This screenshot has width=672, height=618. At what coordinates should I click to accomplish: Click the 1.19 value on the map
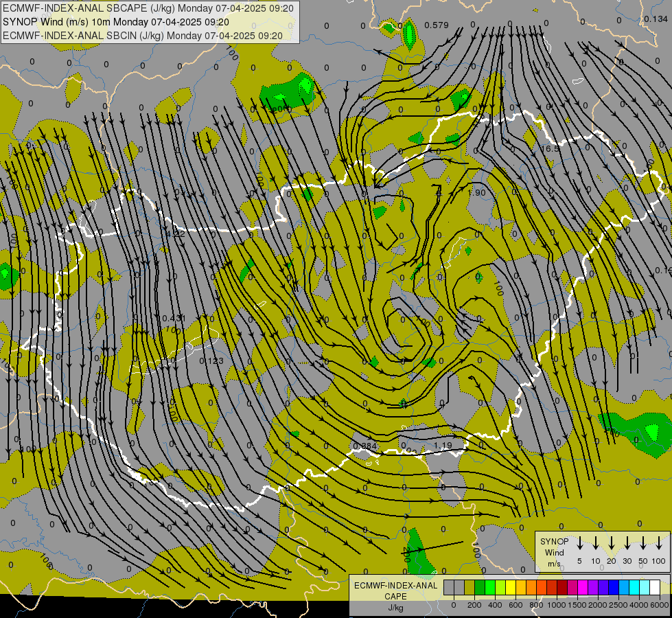[443, 446]
